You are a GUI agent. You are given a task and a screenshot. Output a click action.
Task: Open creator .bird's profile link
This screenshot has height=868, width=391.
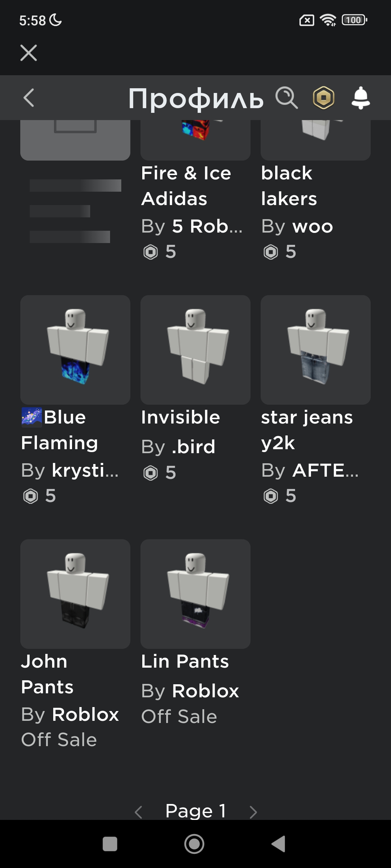click(193, 447)
